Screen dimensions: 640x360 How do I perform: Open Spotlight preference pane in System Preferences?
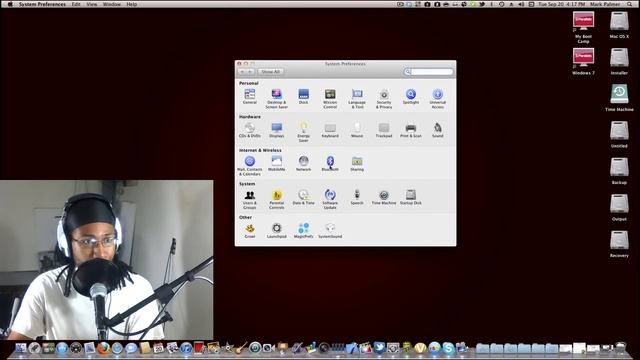pyautogui.click(x=411, y=97)
